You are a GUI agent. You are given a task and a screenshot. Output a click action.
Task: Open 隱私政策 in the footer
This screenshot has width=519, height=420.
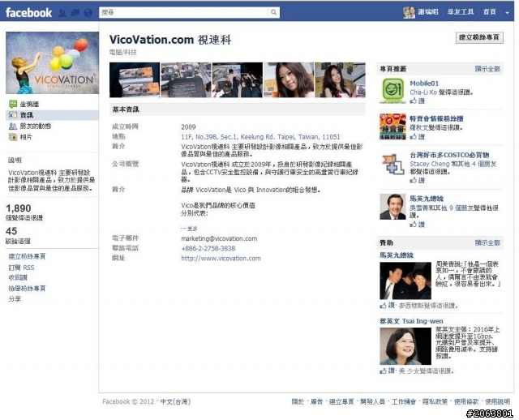(435, 401)
